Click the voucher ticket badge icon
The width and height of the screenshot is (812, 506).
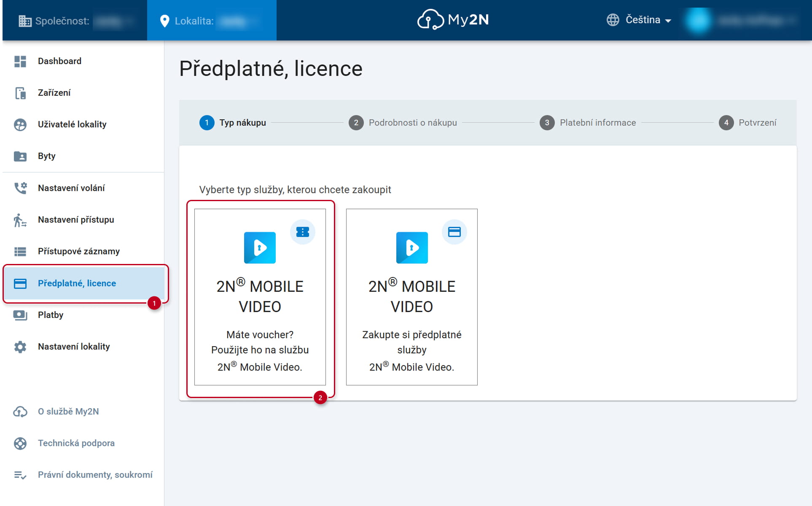coord(303,232)
